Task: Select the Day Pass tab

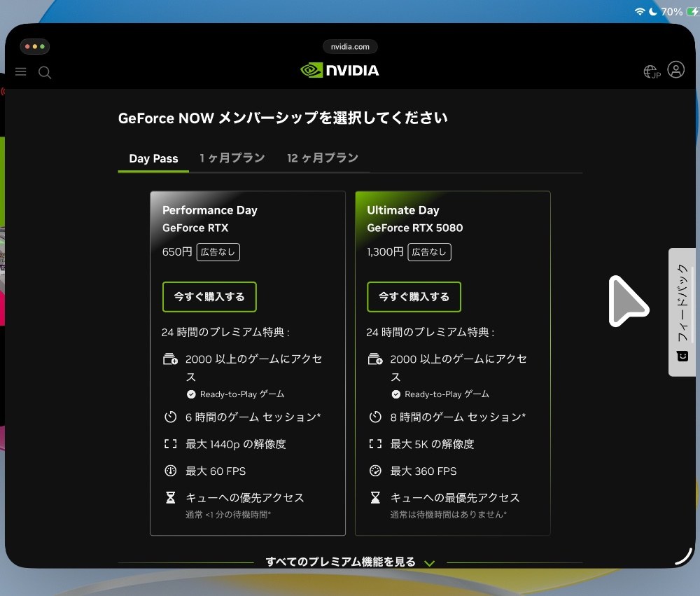Action: tap(153, 158)
